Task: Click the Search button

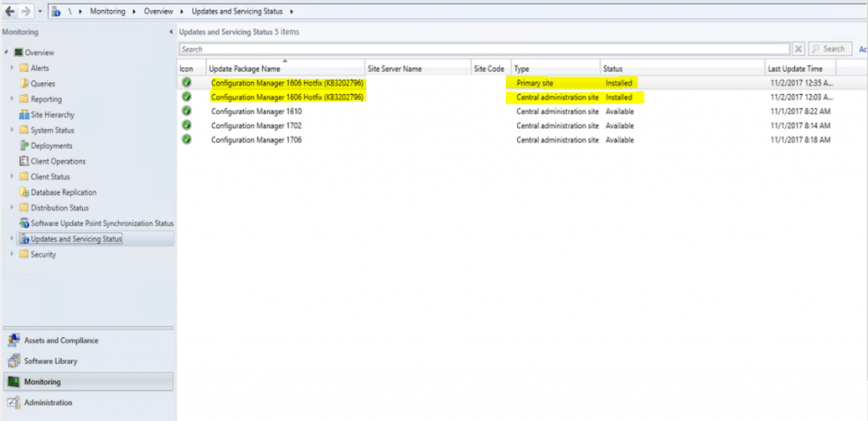Action: 830,49
